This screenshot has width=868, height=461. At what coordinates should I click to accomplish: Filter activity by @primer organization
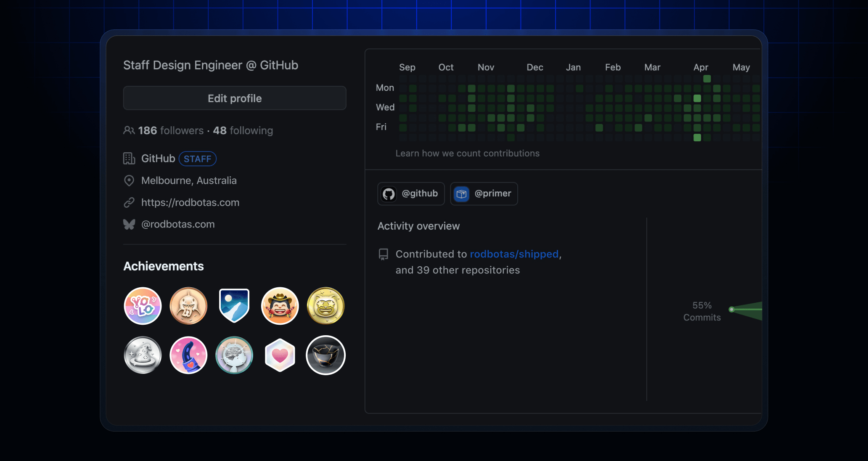(x=484, y=193)
